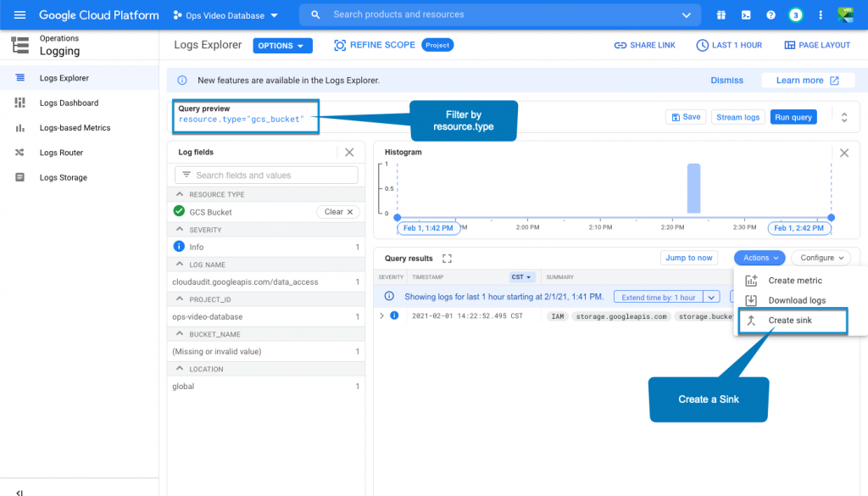Screen dimensions: 868x496
Task: Expand the search bar dropdown arrow
Action: coord(687,15)
